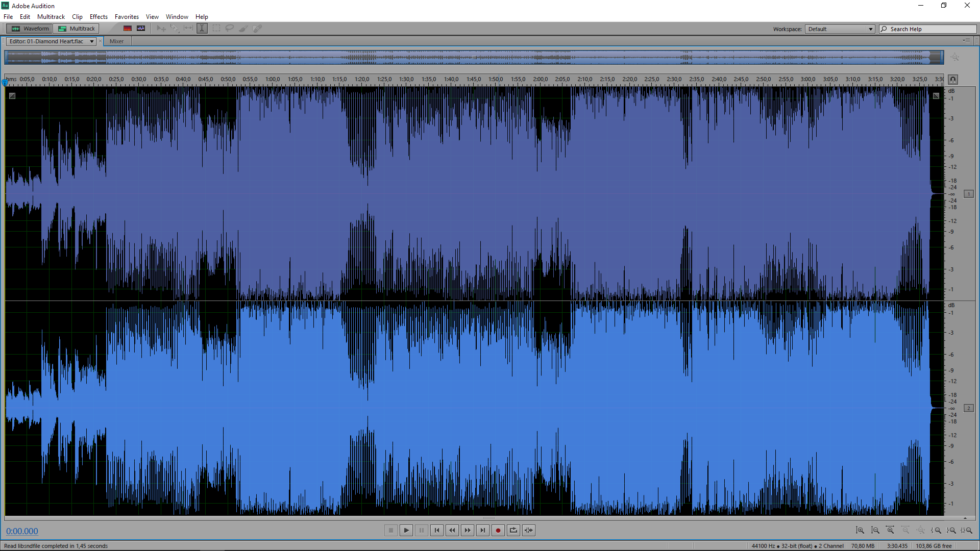Show the spectral frequency display
Image resolution: width=980 pixels, height=551 pixels.
tap(128, 29)
